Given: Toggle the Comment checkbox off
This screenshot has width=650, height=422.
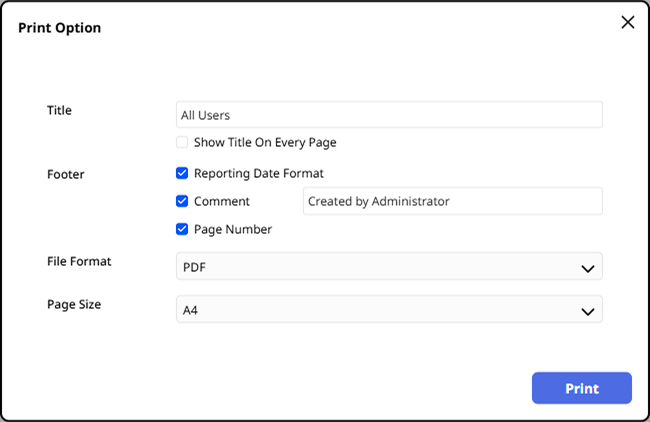Looking at the screenshot, I should tap(182, 201).
